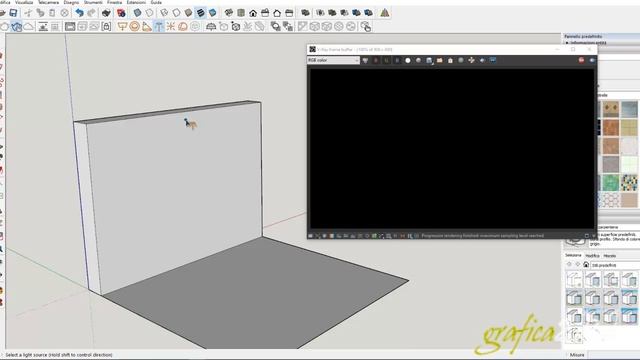Open the Guida menu
Screen dimensions: 640x360
click(x=156, y=2)
